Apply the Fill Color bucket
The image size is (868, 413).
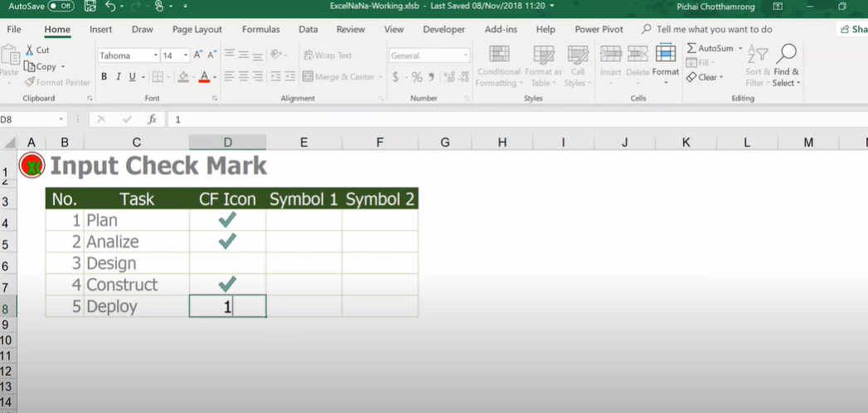[184, 77]
